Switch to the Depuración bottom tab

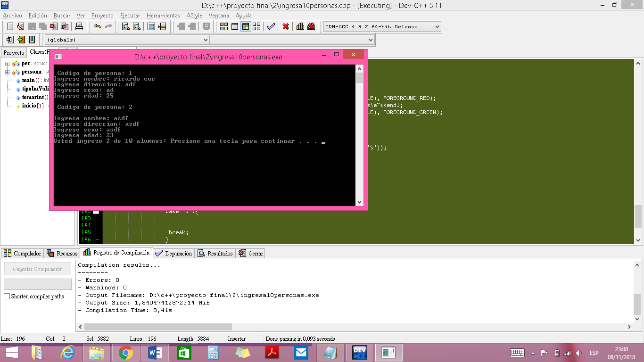click(x=173, y=253)
